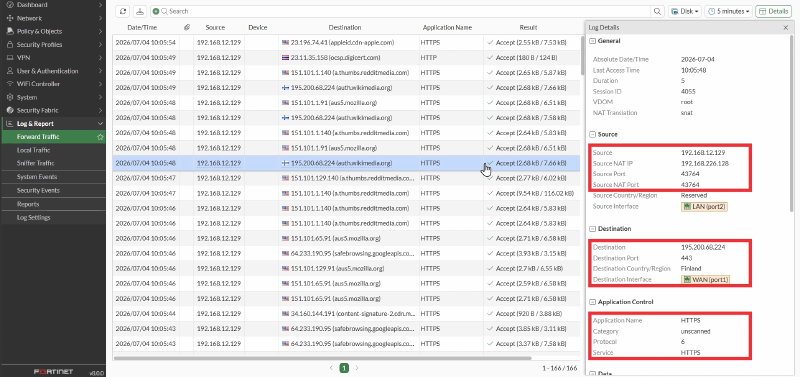This screenshot has height=377, width=800.
Task: Click the User & Authentication icon
Action: pyautogui.click(x=10, y=71)
